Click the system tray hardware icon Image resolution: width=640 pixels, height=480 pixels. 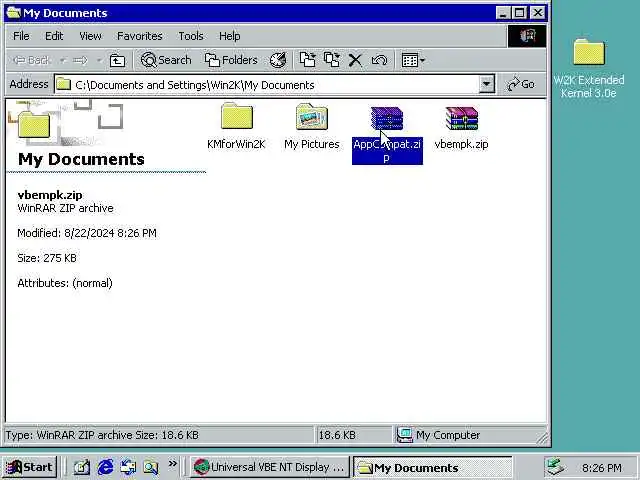click(x=555, y=467)
